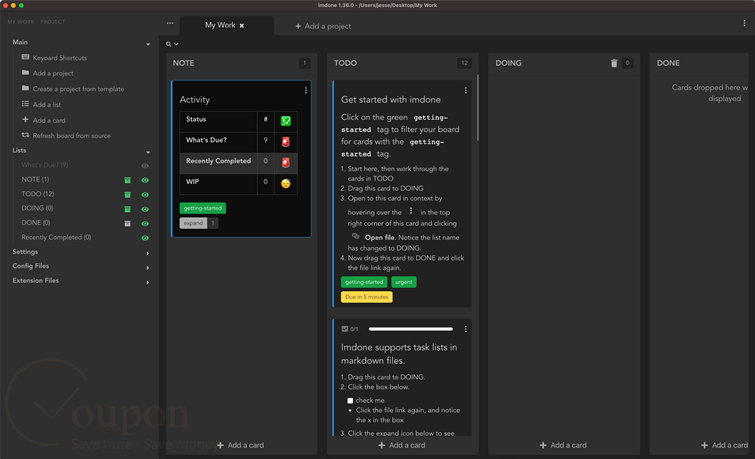
Task: Toggle visibility of What's Due list
Action: 145,166
